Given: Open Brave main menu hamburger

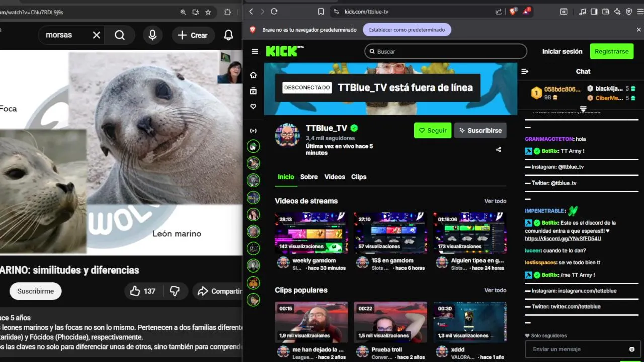Looking at the screenshot, I should point(640,11).
